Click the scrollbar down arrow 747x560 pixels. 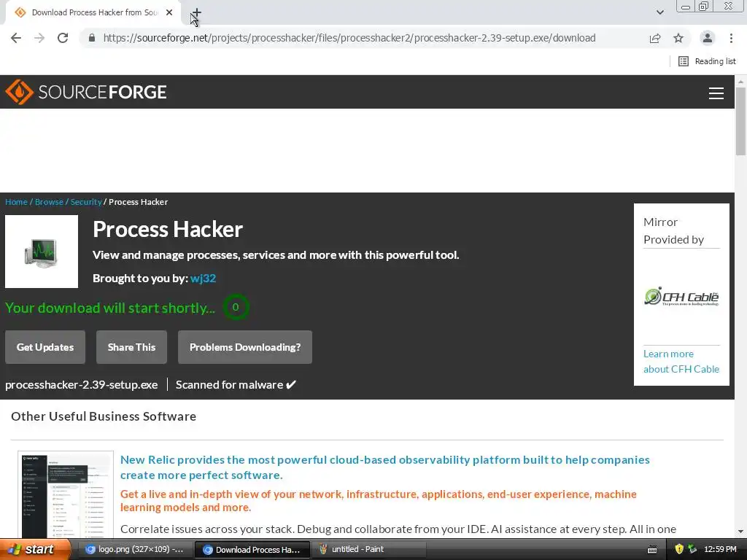tap(740, 531)
